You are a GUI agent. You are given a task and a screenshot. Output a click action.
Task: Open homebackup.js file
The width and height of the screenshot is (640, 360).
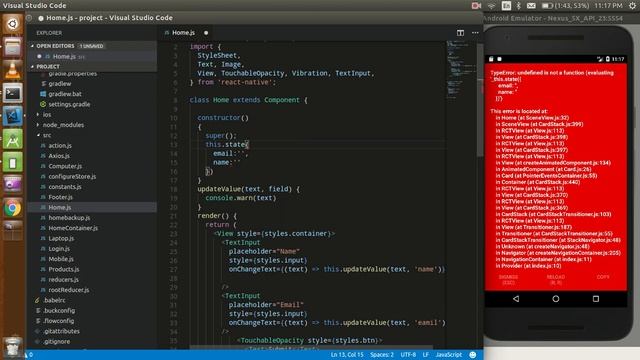tap(69, 218)
